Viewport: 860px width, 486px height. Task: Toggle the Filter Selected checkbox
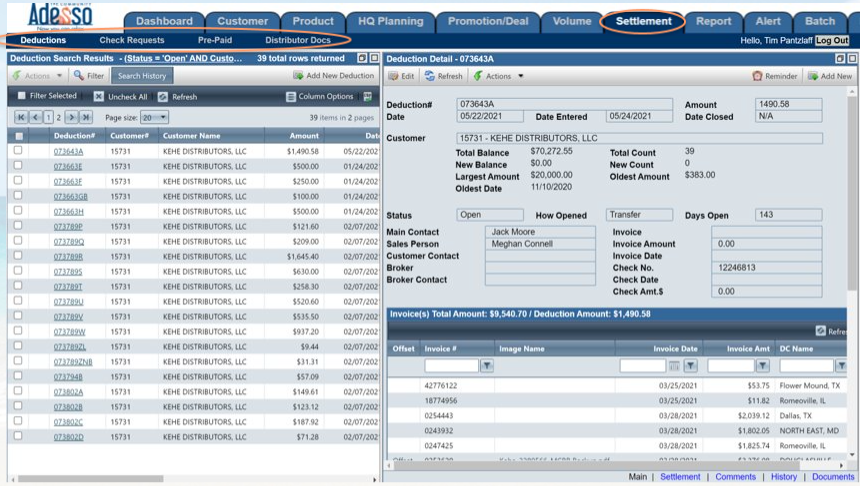22,96
